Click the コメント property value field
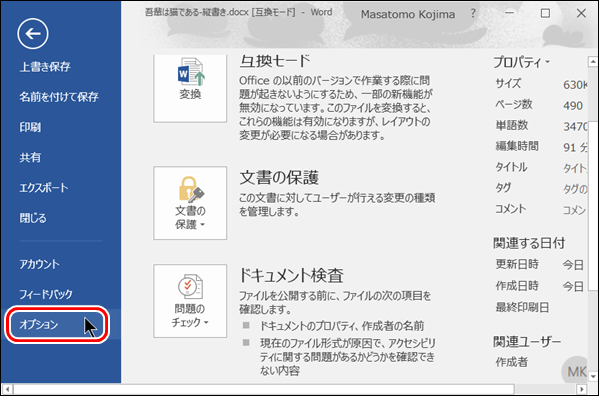This screenshot has height=396, width=599. [x=575, y=210]
